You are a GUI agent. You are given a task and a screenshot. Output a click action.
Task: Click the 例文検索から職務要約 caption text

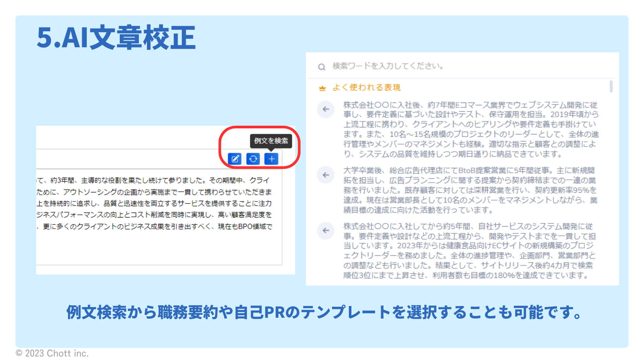click(x=324, y=312)
